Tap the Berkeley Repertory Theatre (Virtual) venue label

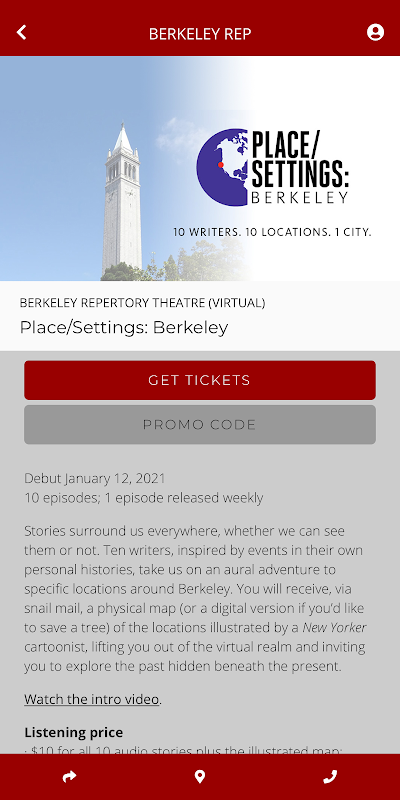[x=142, y=303]
